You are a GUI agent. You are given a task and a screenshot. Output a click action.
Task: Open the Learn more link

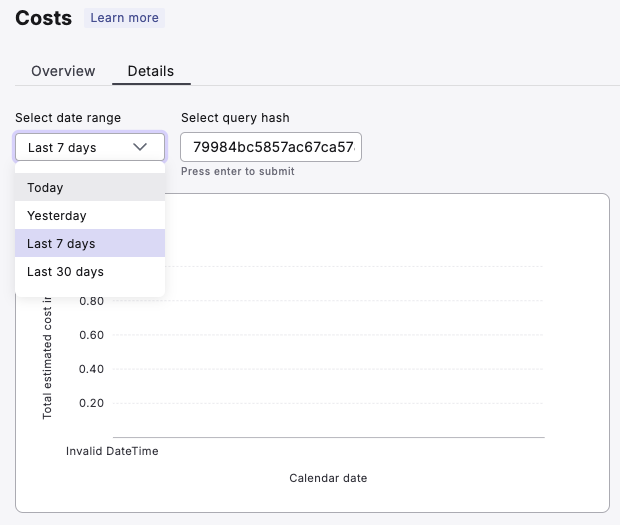click(124, 18)
